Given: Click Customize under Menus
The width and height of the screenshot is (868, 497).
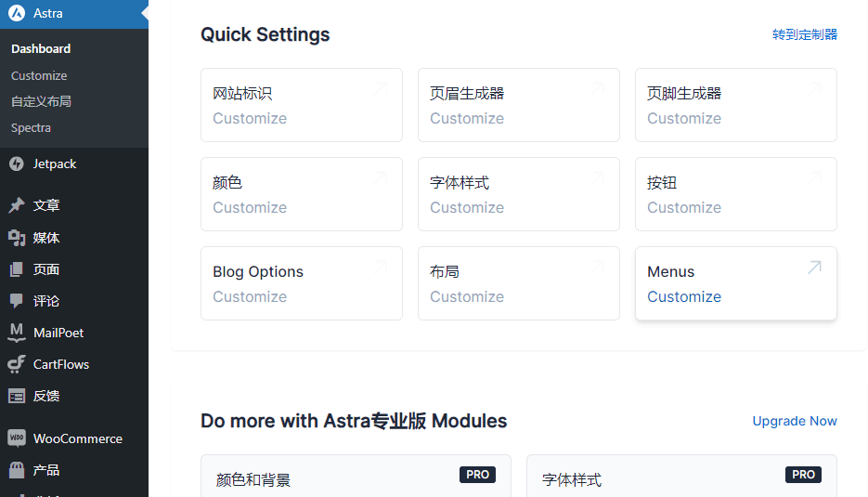Looking at the screenshot, I should [x=684, y=296].
